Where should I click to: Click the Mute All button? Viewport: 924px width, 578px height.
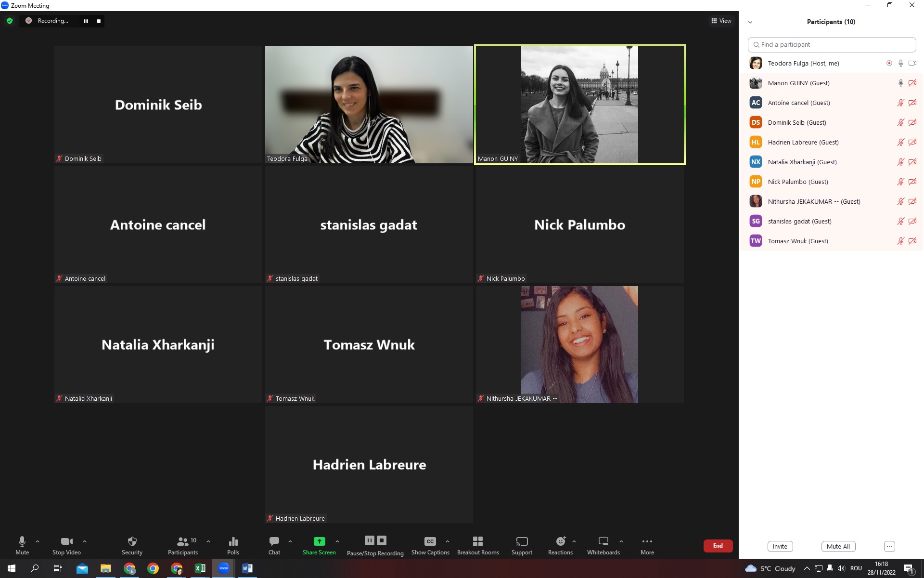tap(838, 546)
